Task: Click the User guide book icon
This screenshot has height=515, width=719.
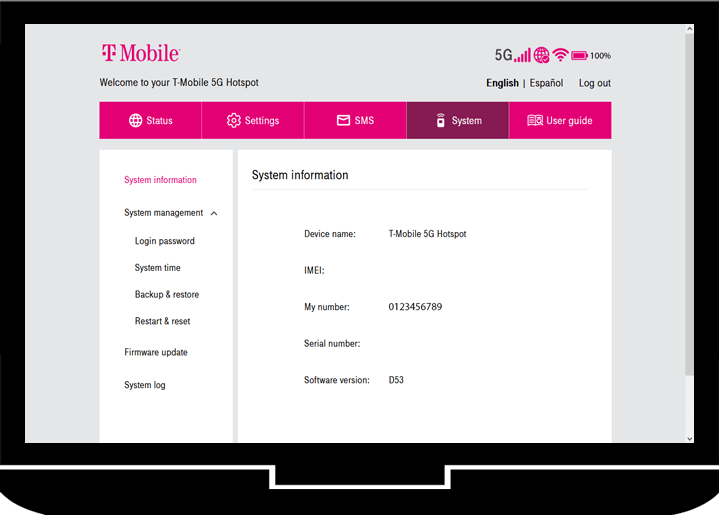Action: click(x=535, y=121)
